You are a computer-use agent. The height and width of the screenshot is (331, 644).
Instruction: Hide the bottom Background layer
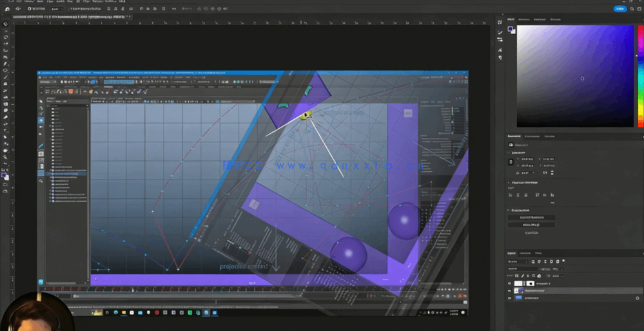(x=509, y=298)
